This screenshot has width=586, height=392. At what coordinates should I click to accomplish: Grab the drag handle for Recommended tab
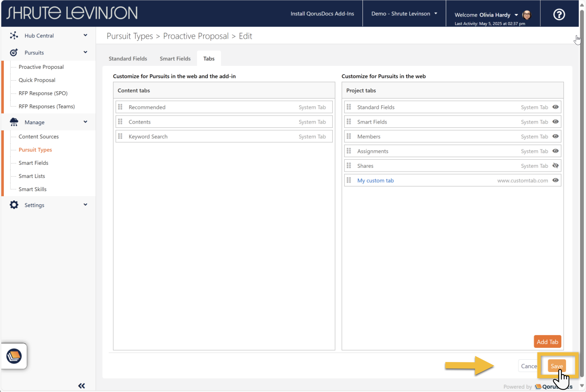pos(120,107)
